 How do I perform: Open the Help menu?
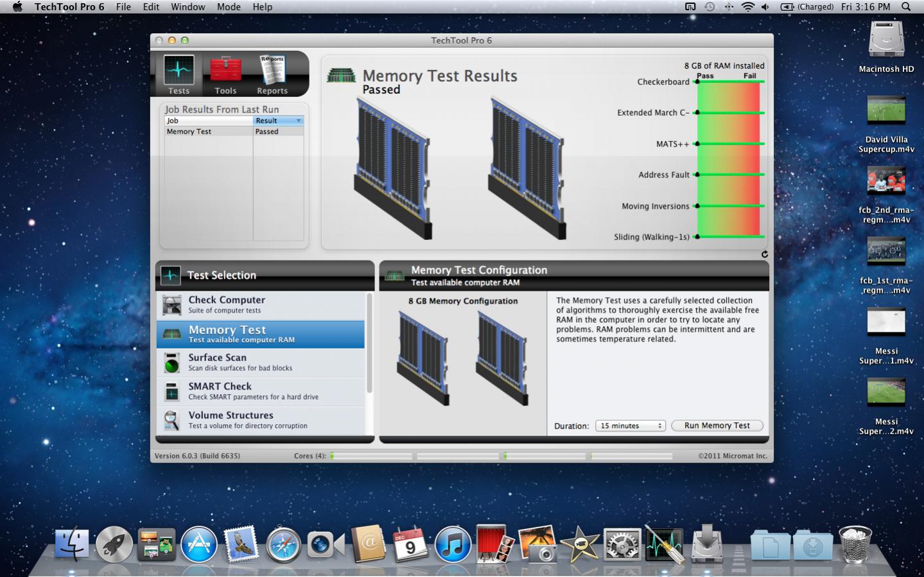(x=262, y=6)
